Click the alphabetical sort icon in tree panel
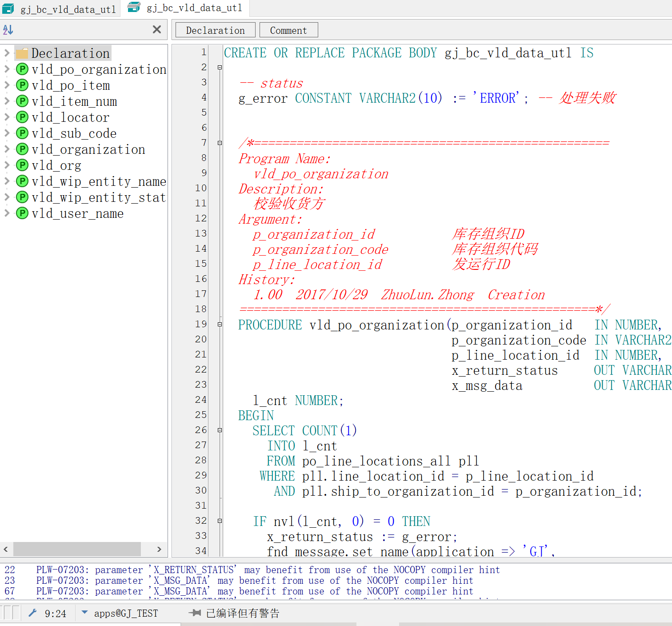Screen dimensions: 672x626 pos(8,30)
